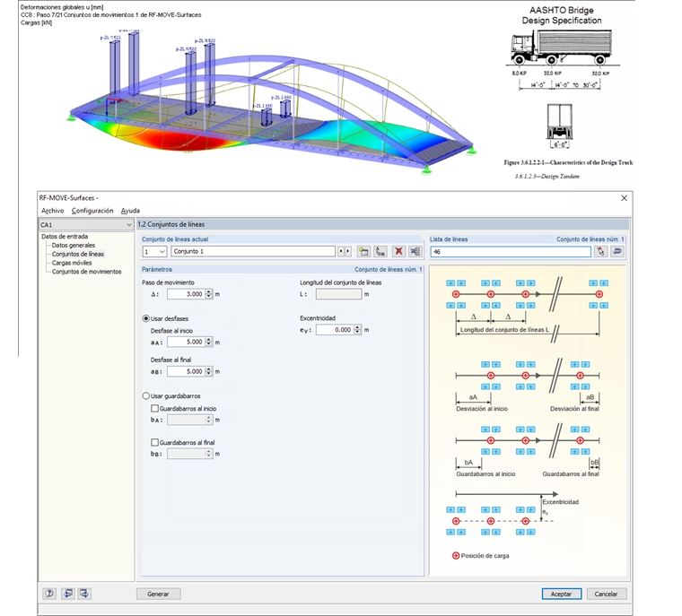Click the 'Deformaciones globales u [mm]' text
Screen dimensions: 682x616
pos(62,7)
